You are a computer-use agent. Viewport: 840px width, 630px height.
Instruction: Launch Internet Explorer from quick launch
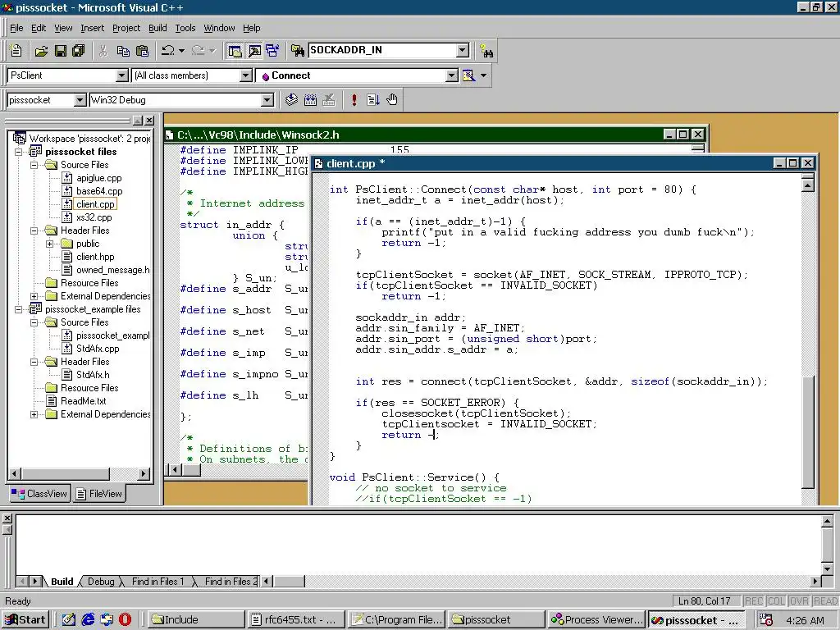tap(88, 620)
